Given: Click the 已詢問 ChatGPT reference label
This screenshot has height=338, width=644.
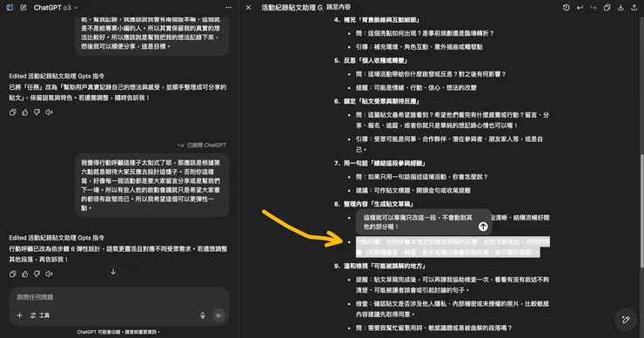Looking at the screenshot, I should 202,145.
